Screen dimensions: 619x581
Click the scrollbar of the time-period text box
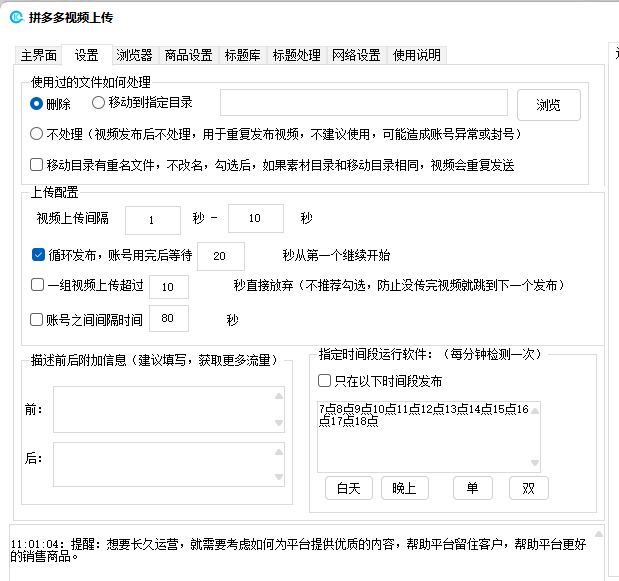coord(534,436)
